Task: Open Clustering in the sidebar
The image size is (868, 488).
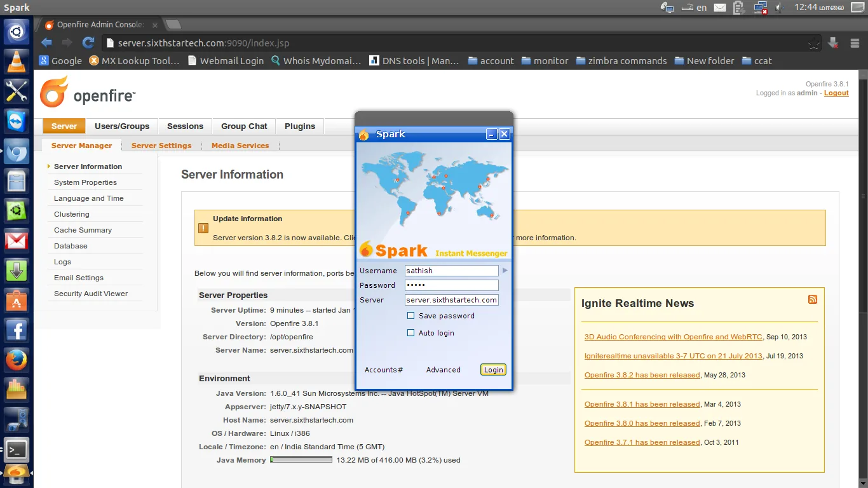Action: tap(72, 214)
